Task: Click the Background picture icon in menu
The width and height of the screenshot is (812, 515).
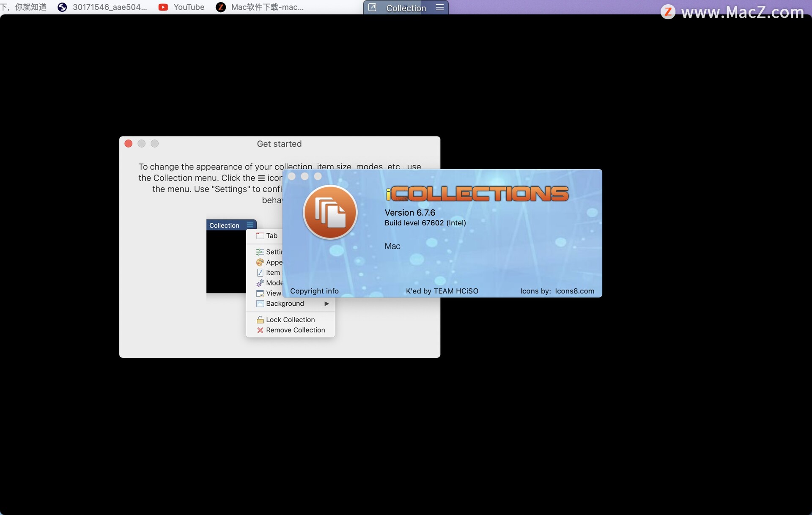Action: 260,304
